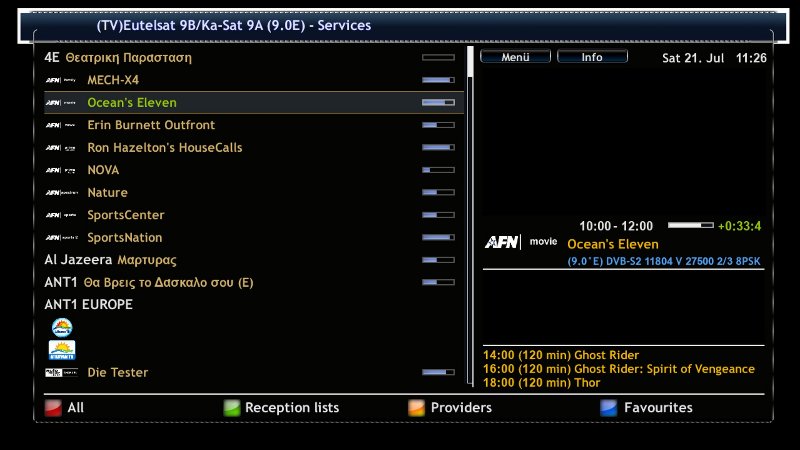Viewport: 800px width, 450px height.
Task: Click DVB-S2 11804 V transponder info
Action: tap(664, 261)
